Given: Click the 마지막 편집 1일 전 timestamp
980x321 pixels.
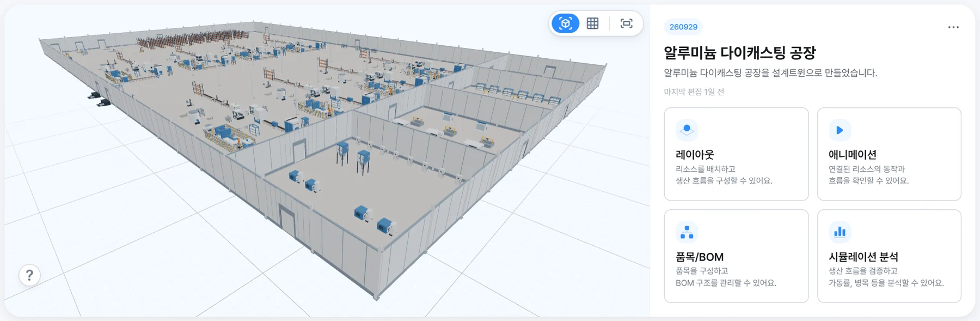Looking at the screenshot, I should [694, 92].
